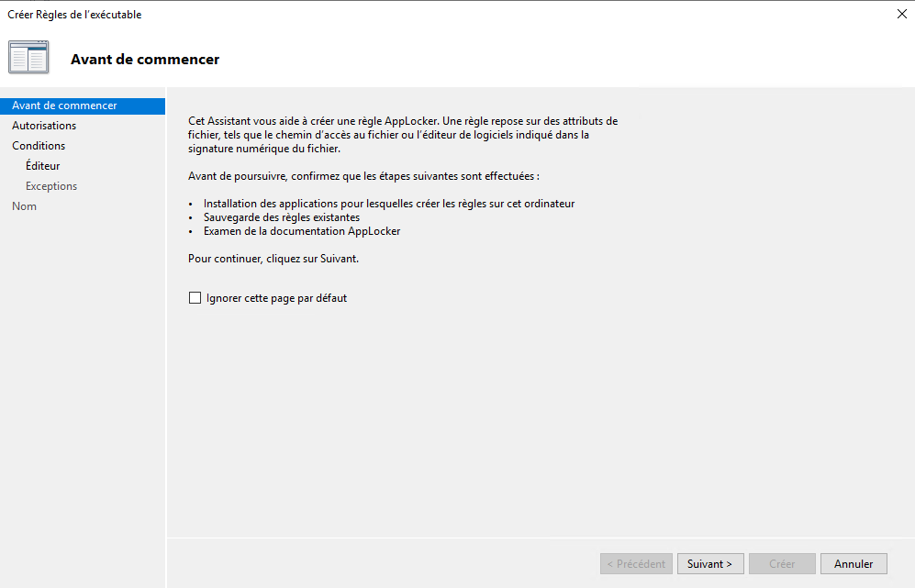This screenshot has width=915, height=588.
Task: Click the 'Avant de commencer' page heading
Action: point(145,58)
